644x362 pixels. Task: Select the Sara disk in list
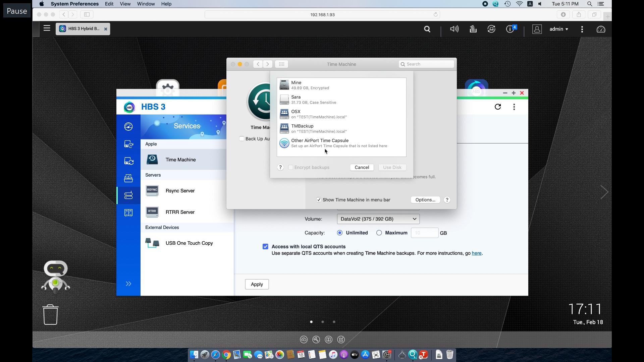pyautogui.click(x=341, y=100)
